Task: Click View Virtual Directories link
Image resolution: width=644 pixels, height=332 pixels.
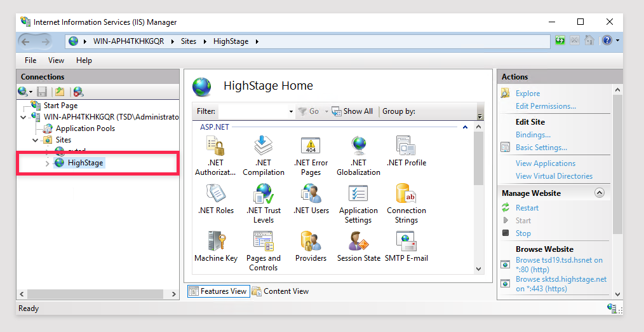Action: point(554,176)
